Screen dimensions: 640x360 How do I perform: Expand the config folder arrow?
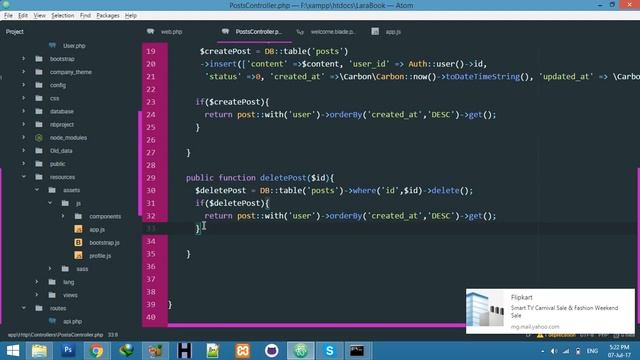pos(23,85)
